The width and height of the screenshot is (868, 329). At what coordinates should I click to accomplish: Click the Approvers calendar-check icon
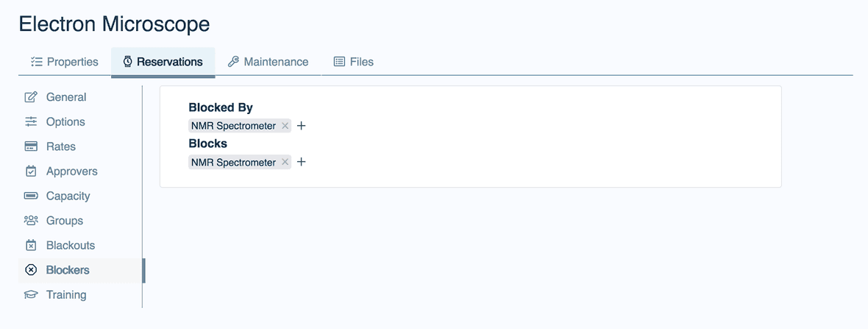point(31,171)
